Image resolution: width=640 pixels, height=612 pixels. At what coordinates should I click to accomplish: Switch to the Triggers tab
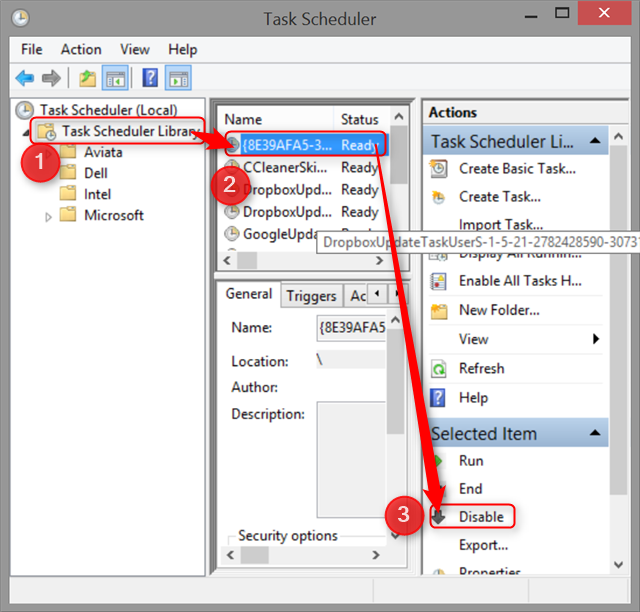click(x=311, y=295)
